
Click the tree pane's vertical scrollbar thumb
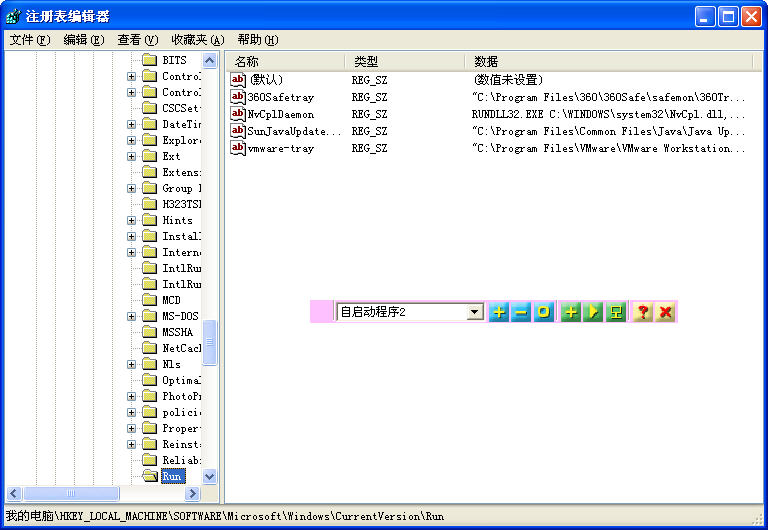coord(210,343)
